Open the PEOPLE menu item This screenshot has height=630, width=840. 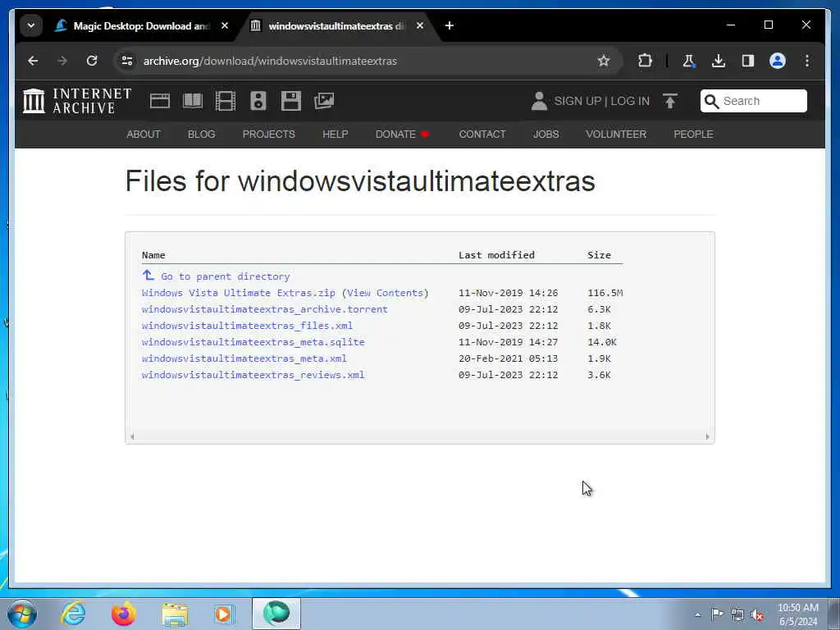[x=693, y=135]
